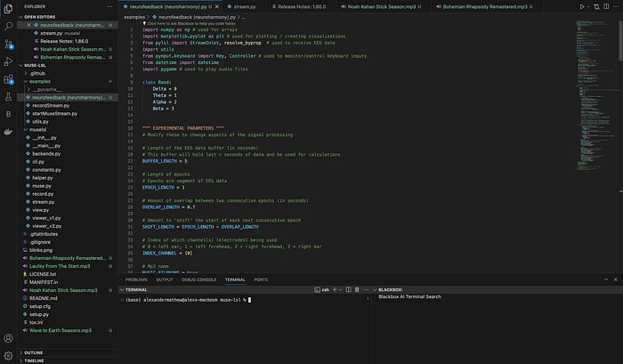Screen dimensions: 623x364
Task: Open the new terminal launch profile dropdown
Action: coord(340,290)
